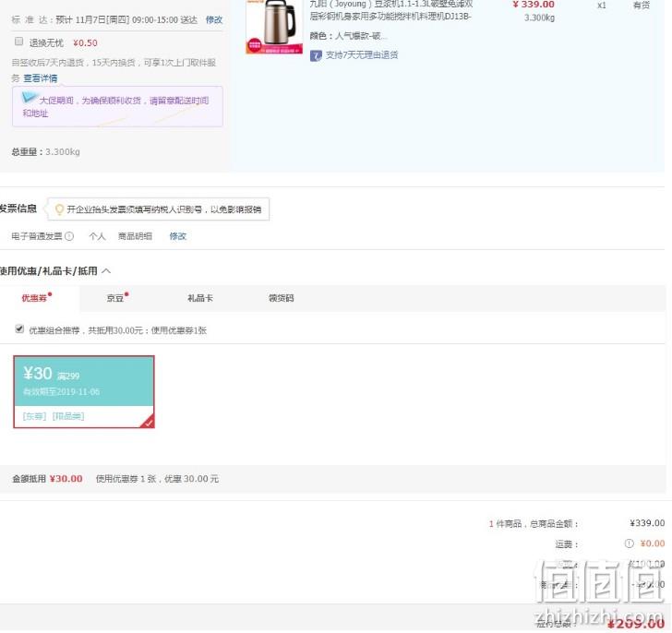
Task: Click the info icon beside 电子普通发票
Action: (69, 236)
